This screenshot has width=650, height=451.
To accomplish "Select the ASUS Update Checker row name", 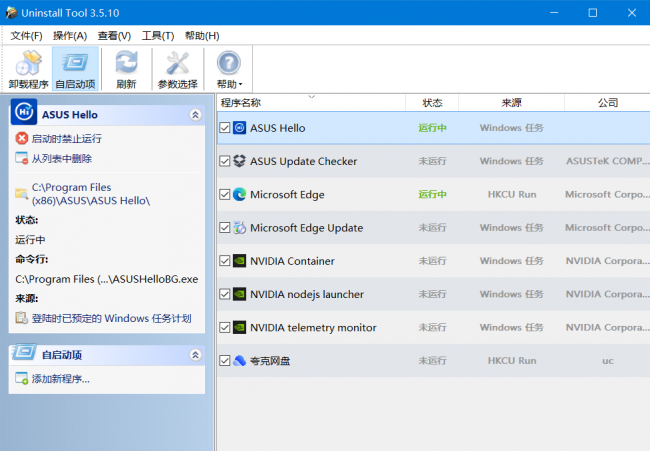I will pos(303,161).
